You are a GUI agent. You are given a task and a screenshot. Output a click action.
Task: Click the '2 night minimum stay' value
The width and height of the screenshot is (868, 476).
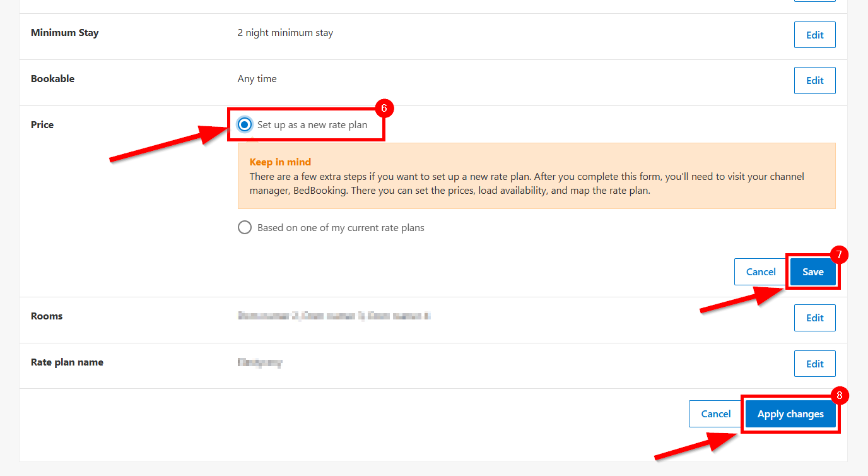285,33
